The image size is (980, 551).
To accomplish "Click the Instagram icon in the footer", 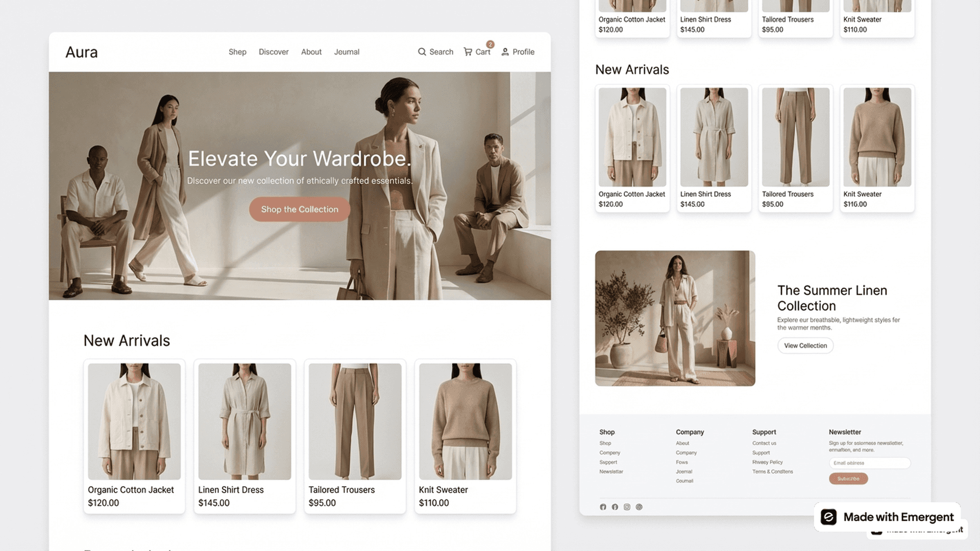I will point(627,507).
